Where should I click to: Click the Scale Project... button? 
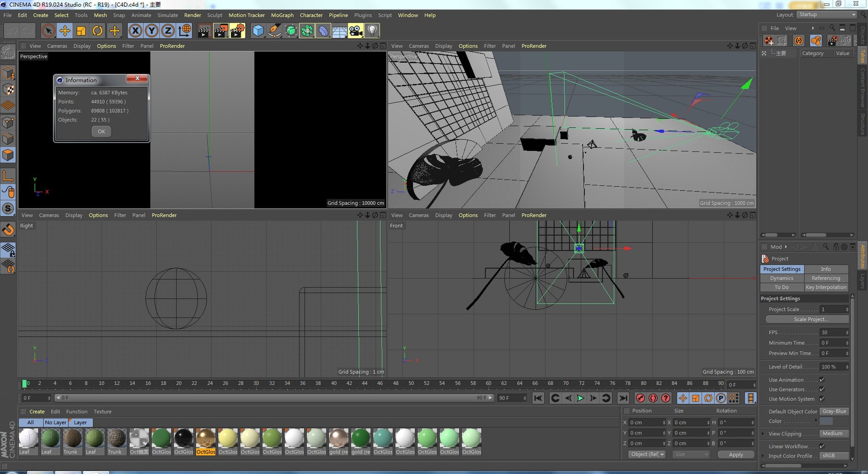807,319
